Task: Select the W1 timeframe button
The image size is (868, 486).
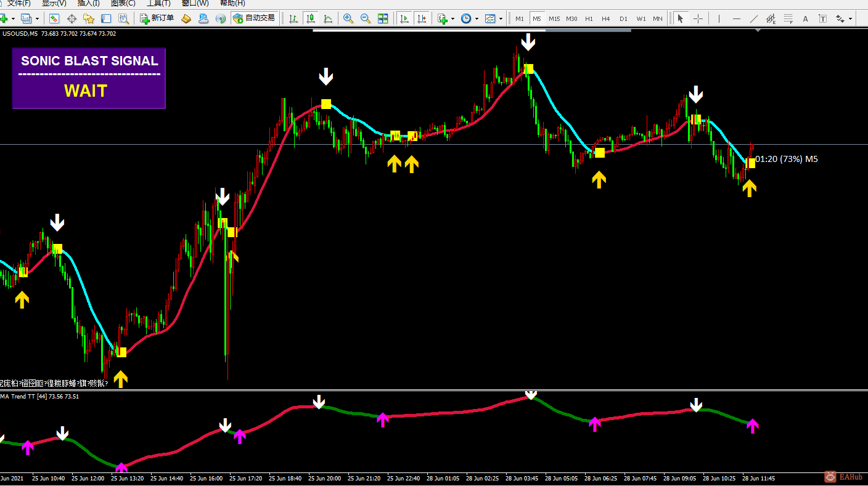Action: pyautogui.click(x=641, y=18)
